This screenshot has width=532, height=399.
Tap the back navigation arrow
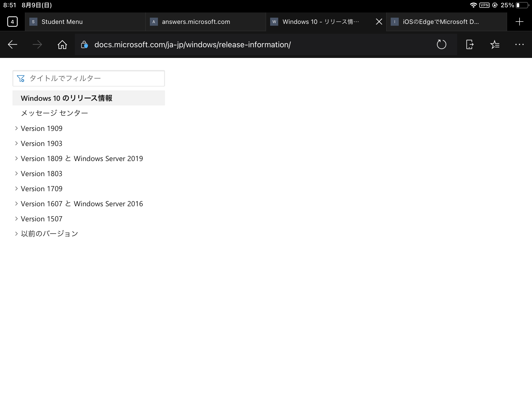tap(12, 45)
